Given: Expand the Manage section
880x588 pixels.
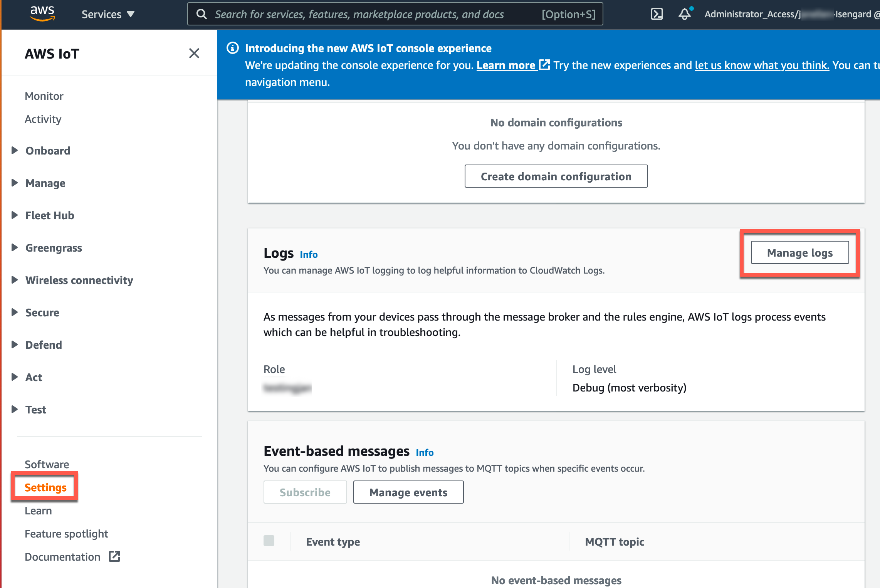Looking at the screenshot, I should [15, 183].
